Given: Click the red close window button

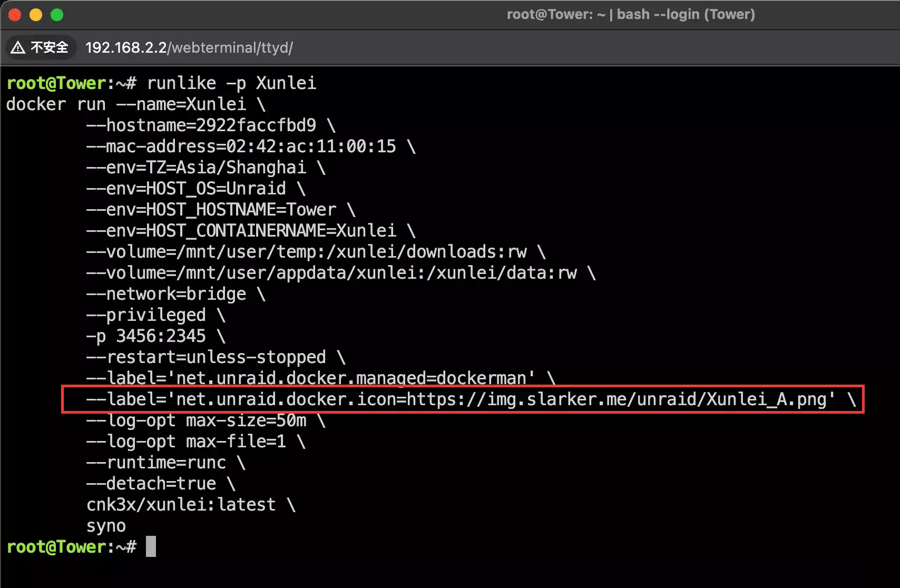Looking at the screenshot, I should [15, 15].
